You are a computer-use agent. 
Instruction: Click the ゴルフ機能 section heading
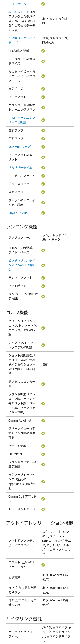click(x=17, y=313)
